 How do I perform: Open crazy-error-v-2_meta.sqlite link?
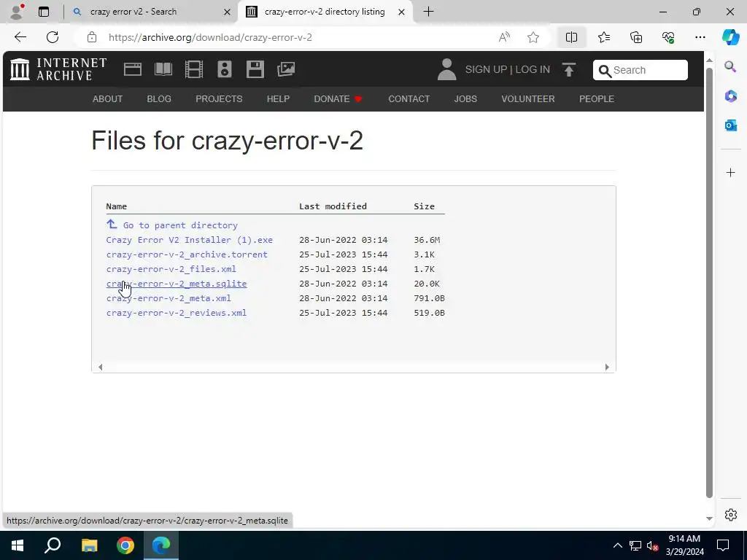(177, 284)
